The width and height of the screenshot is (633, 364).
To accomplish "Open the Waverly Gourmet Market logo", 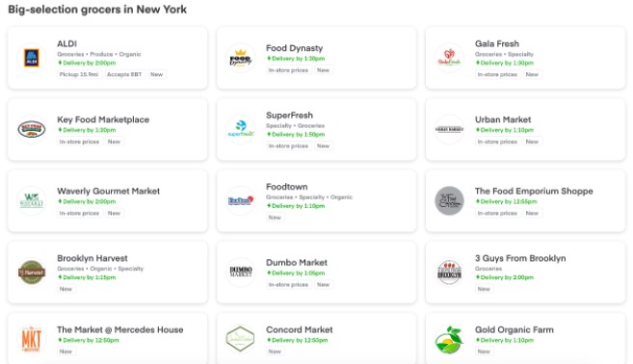I will pyautogui.click(x=32, y=201).
